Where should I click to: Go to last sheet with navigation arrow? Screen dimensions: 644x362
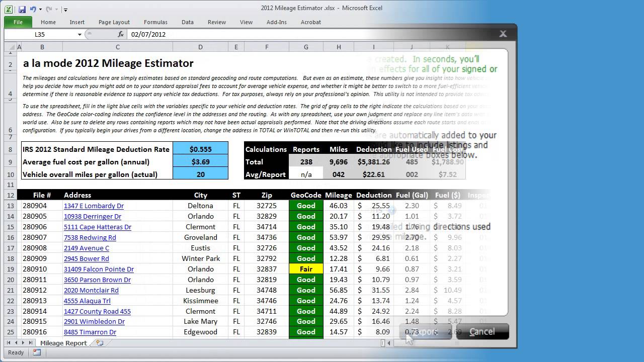click(31, 343)
